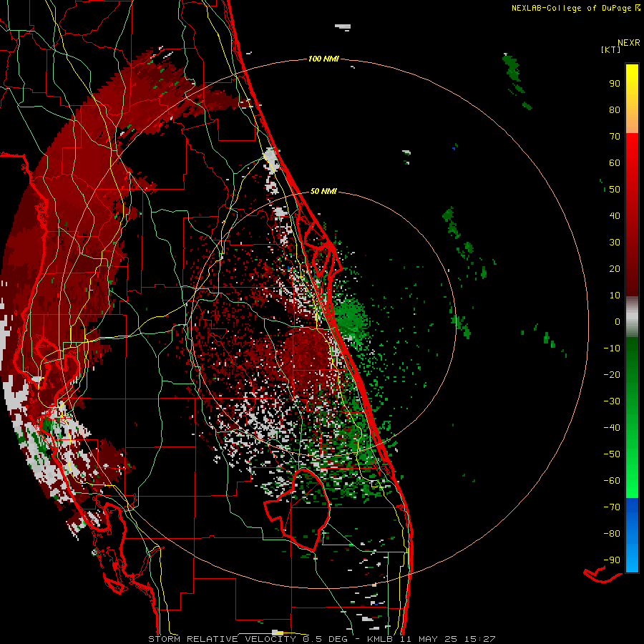Click the positive 90 value on the velocity scale

(615, 84)
